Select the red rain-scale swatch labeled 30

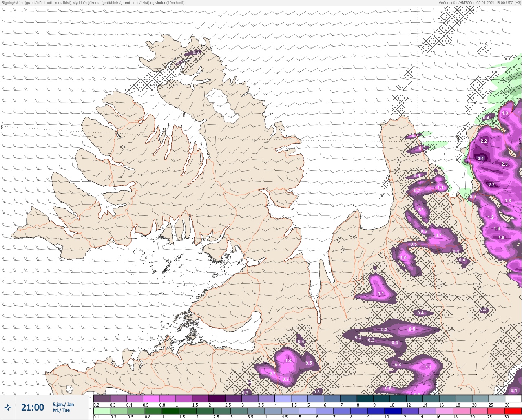click(x=513, y=411)
